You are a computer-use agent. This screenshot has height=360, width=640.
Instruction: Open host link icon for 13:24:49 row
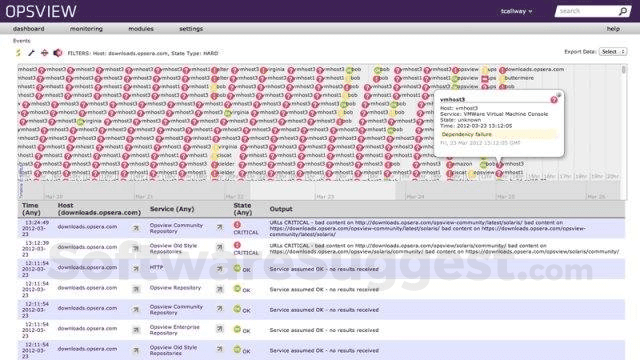point(136,228)
